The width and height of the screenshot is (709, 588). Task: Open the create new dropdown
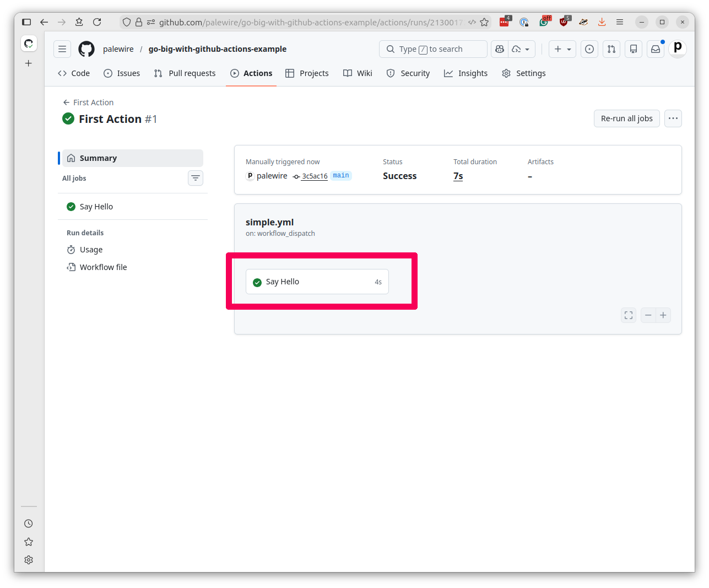(562, 49)
